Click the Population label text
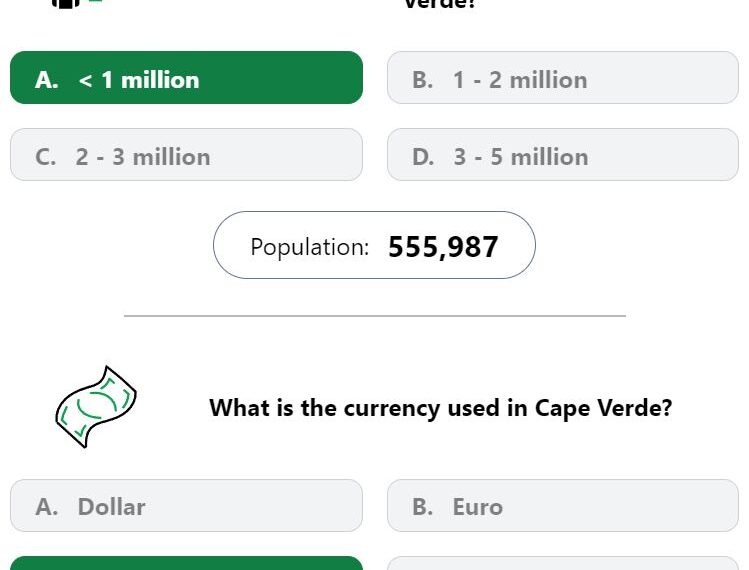The width and height of the screenshot is (749, 570). [x=310, y=247]
